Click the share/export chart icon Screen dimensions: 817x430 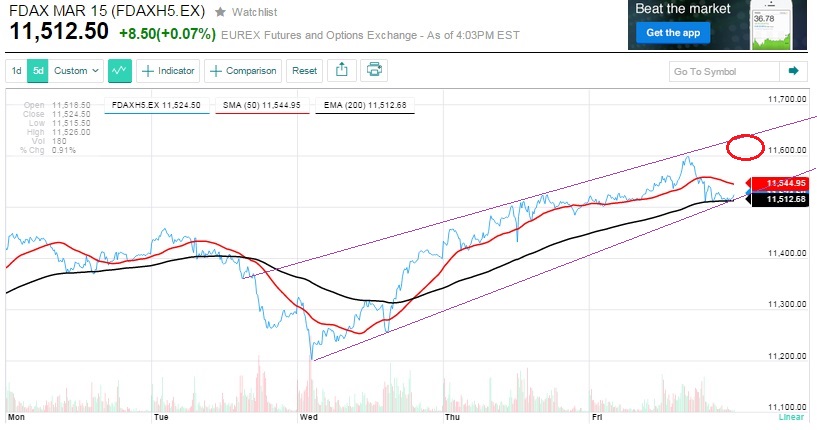pyautogui.click(x=341, y=71)
